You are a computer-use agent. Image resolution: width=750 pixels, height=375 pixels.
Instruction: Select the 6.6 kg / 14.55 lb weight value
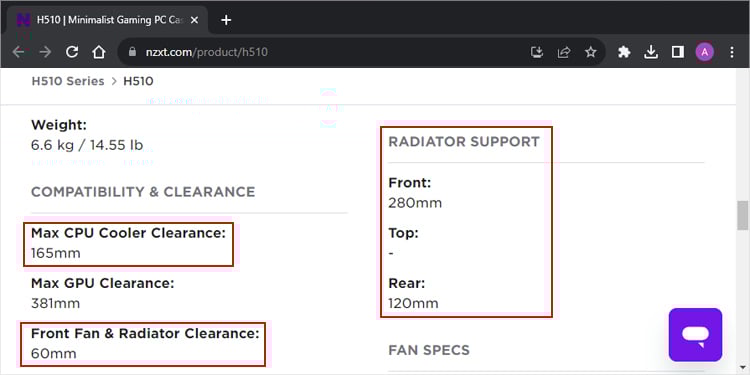(x=87, y=145)
